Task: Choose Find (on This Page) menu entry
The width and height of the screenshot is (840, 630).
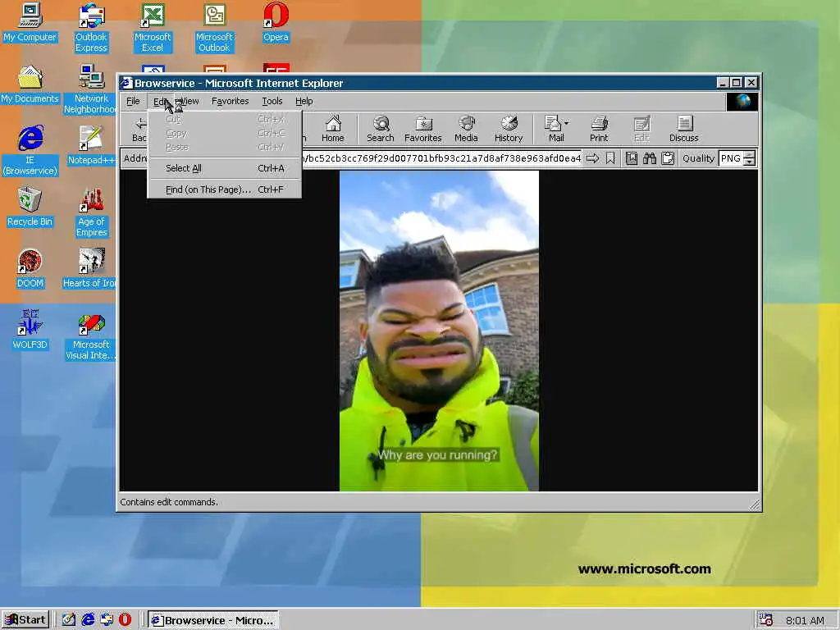Action: pos(225,189)
